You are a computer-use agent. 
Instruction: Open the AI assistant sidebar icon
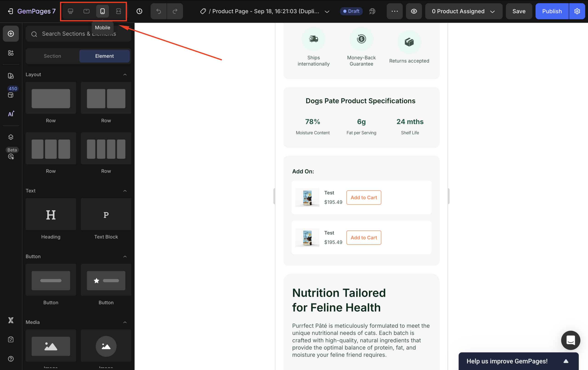tap(11, 114)
